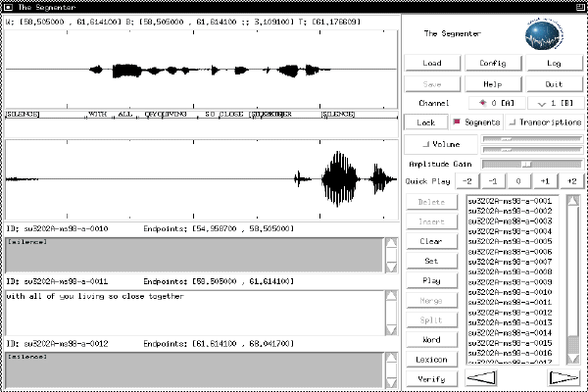Click the segment 0011 transcription scroll down arrow
588x392 pixels.
pyautogui.click(x=391, y=330)
